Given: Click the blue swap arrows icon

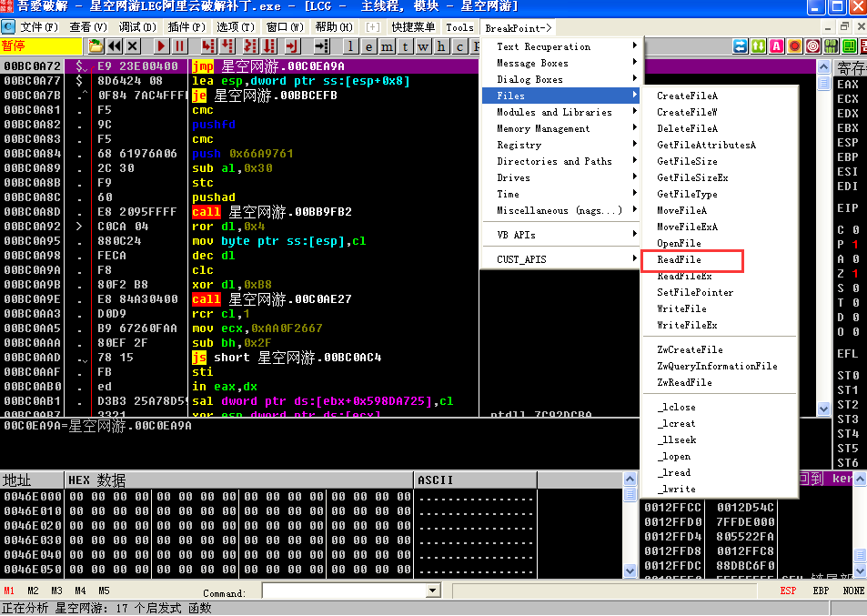Looking at the screenshot, I should pos(741,46).
